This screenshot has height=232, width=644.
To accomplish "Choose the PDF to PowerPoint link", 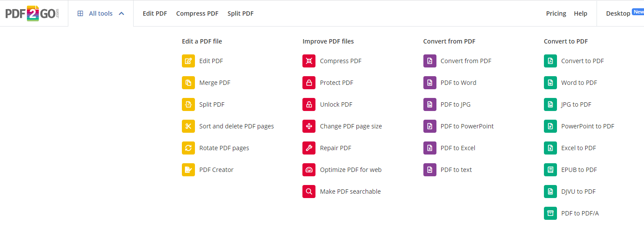I will click(467, 126).
